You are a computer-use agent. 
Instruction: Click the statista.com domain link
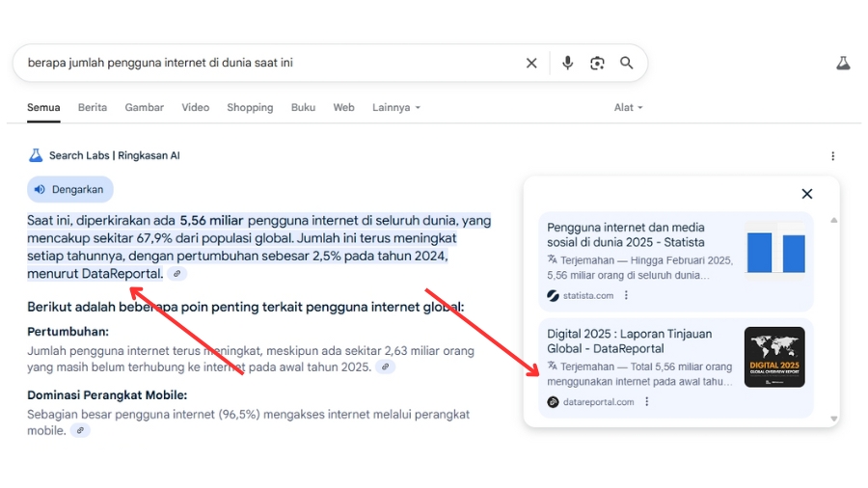click(588, 296)
